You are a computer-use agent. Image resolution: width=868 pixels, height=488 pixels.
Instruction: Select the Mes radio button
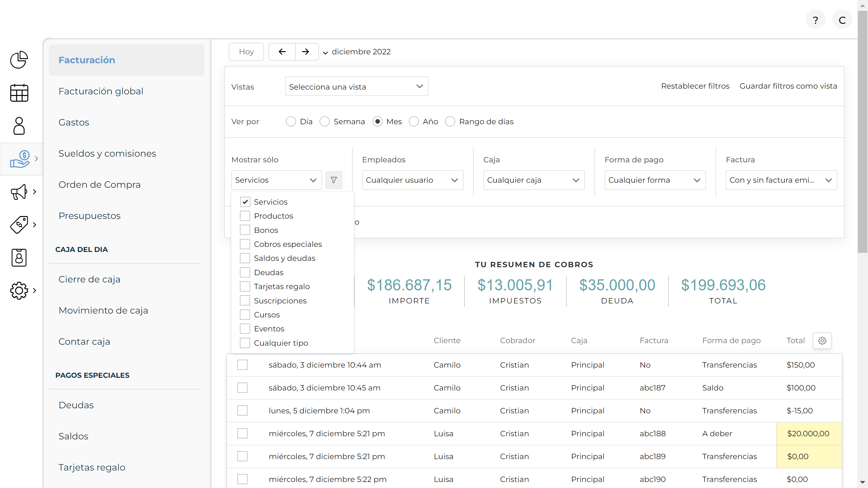377,121
